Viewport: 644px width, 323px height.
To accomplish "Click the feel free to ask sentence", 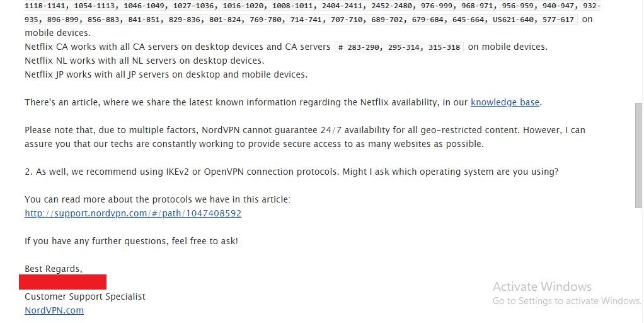I will coord(132,241).
